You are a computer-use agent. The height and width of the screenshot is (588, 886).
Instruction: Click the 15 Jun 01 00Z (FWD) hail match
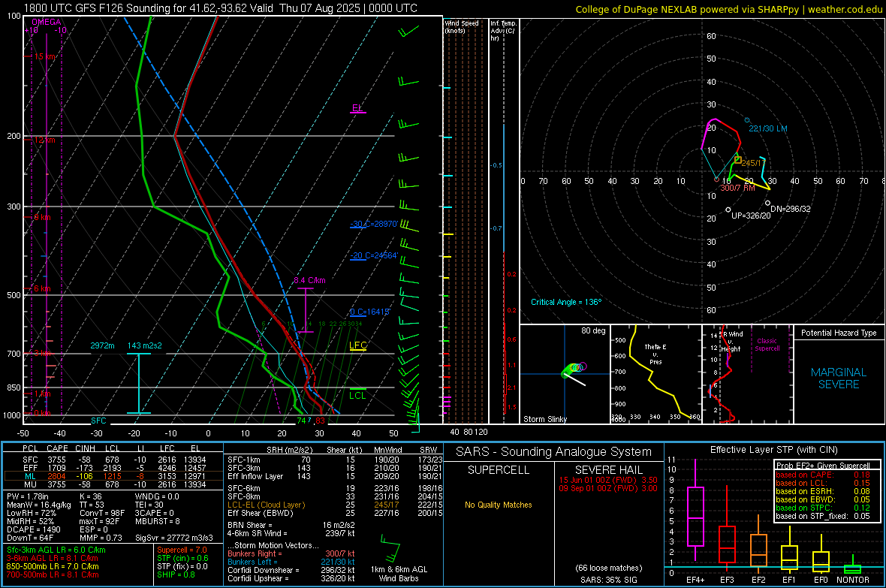pos(608,480)
